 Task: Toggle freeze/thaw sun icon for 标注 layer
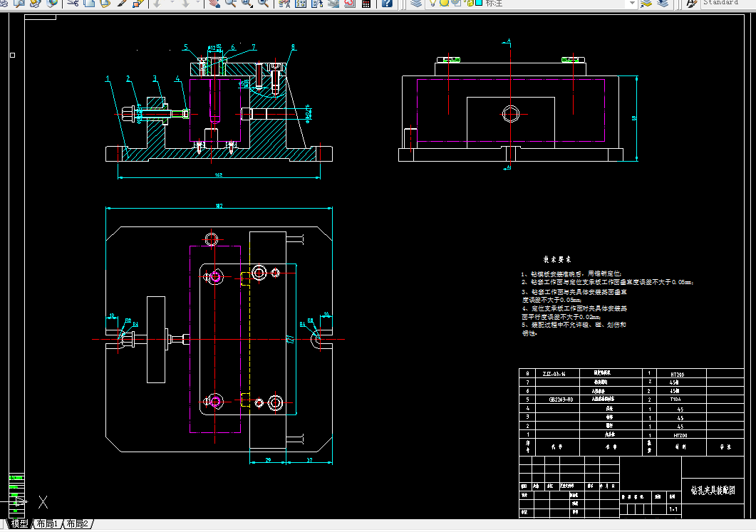(x=445, y=2)
